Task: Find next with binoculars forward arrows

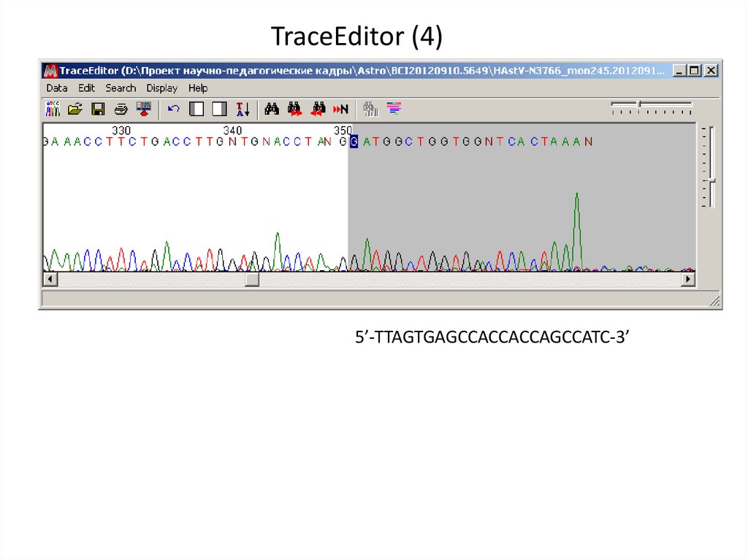Action: (x=295, y=110)
